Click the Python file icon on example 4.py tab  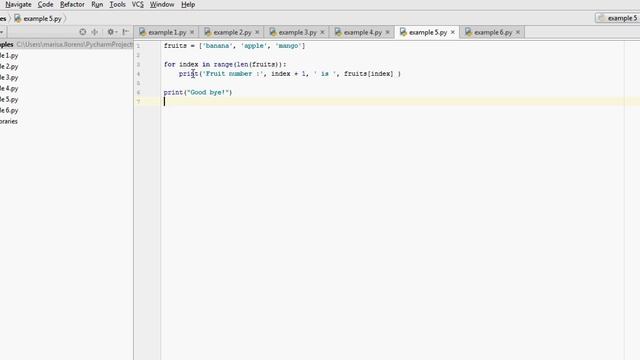(x=338, y=32)
